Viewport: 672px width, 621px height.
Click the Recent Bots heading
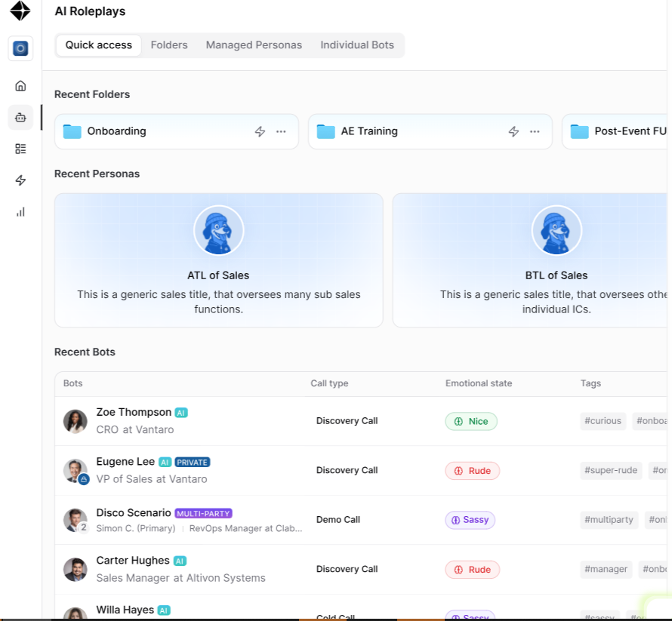85,352
